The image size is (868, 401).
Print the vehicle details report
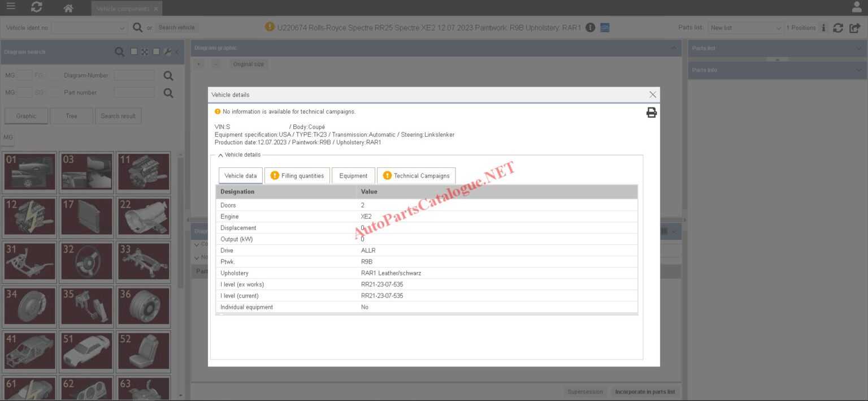pyautogui.click(x=651, y=113)
